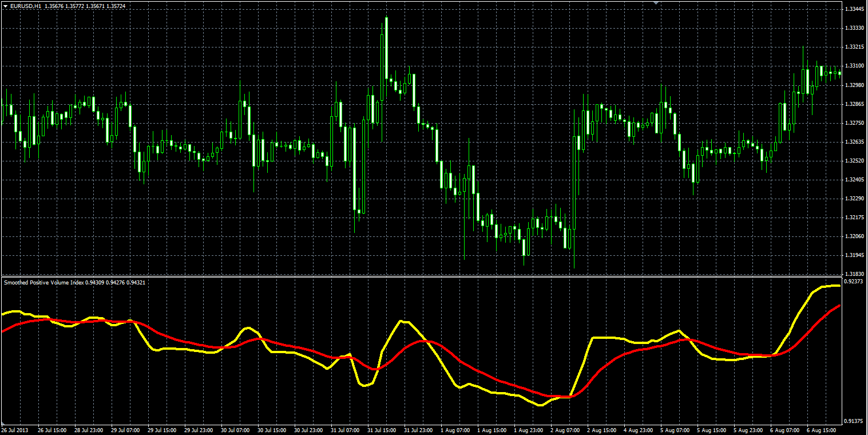The height and width of the screenshot is (435, 868).
Task: Select the 1.32865 price scale label
Action: [854, 104]
